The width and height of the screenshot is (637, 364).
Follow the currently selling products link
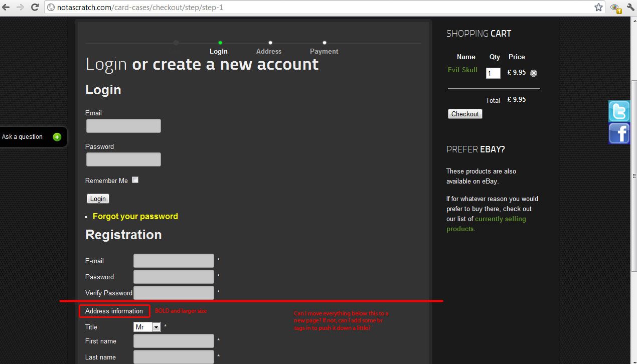(487, 224)
